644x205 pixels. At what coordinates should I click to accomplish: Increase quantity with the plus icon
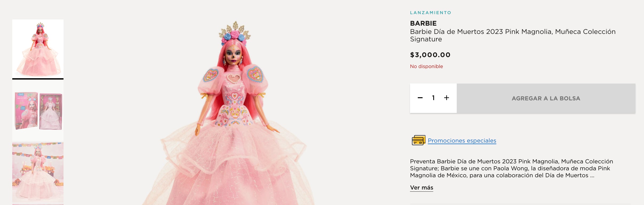pos(447,98)
